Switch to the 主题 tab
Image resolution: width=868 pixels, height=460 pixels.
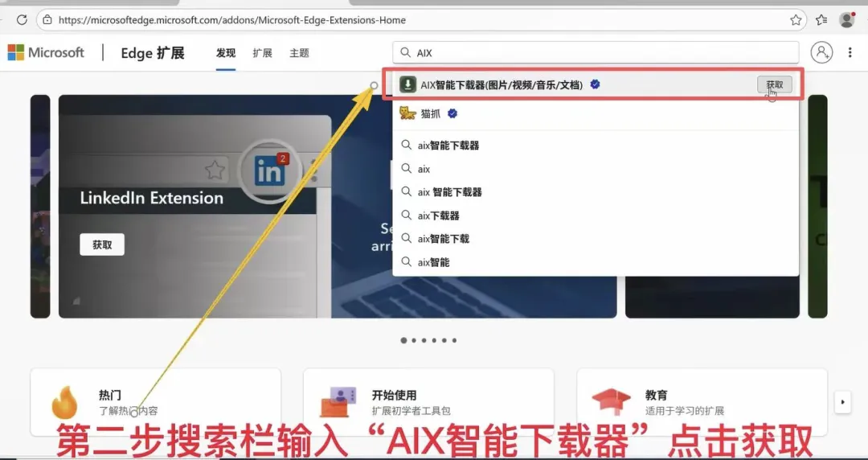click(x=299, y=53)
